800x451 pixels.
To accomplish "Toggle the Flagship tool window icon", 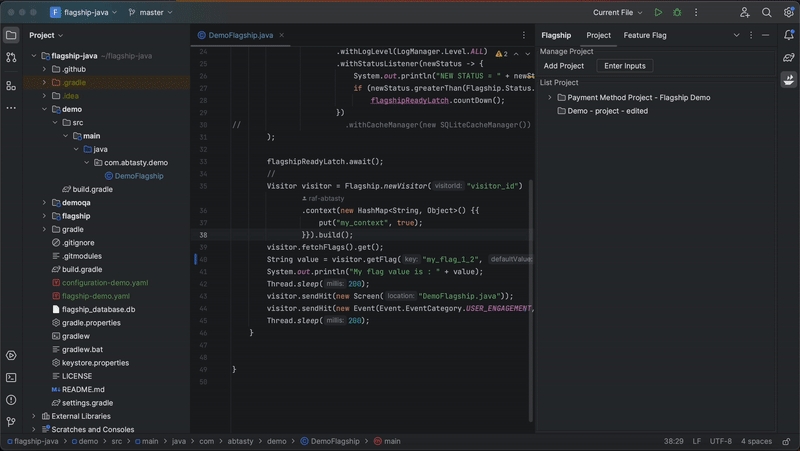I will point(788,81).
